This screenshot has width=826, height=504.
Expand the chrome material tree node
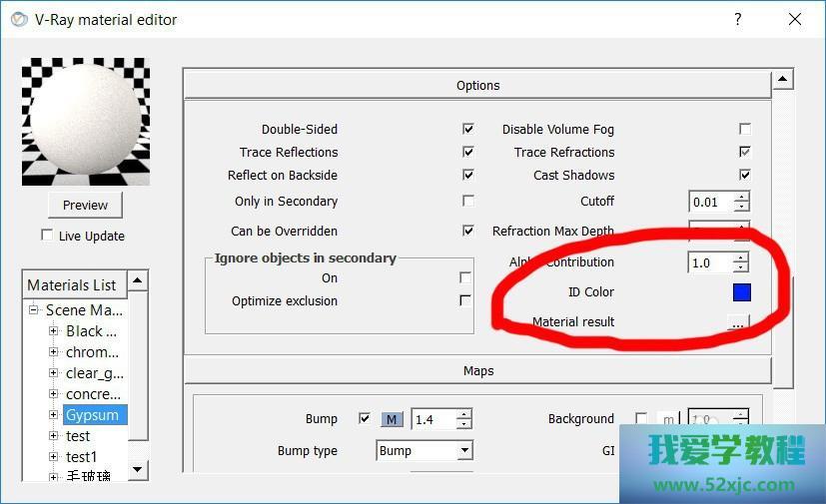[x=54, y=352]
